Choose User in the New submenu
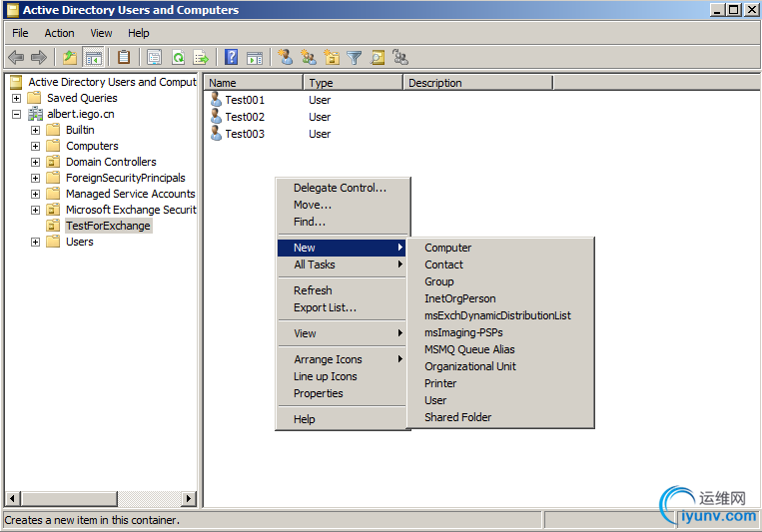Image resolution: width=762 pixels, height=532 pixels. click(x=435, y=400)
